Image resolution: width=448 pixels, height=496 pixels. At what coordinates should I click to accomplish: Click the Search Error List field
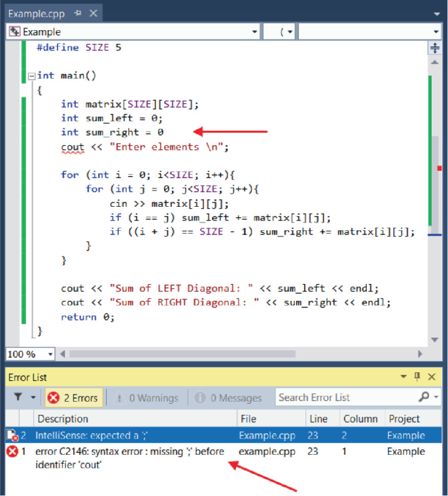pos(345,397)
